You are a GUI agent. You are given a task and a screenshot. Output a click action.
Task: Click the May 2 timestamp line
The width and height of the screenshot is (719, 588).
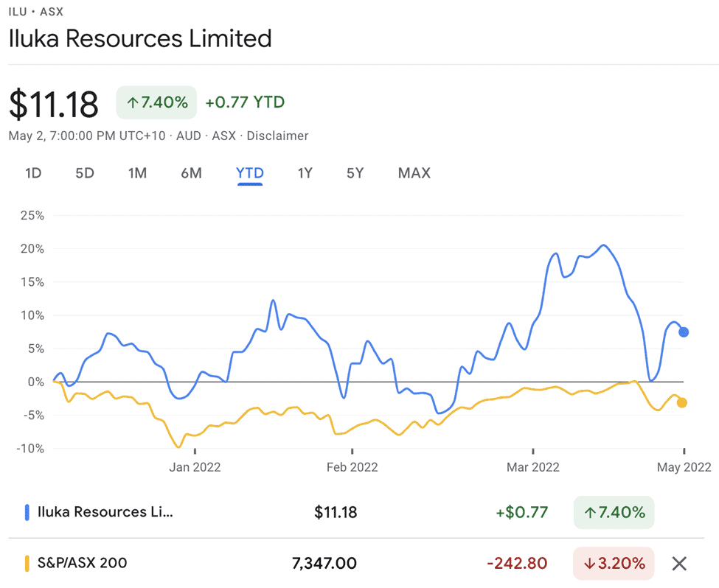point(159,136)
